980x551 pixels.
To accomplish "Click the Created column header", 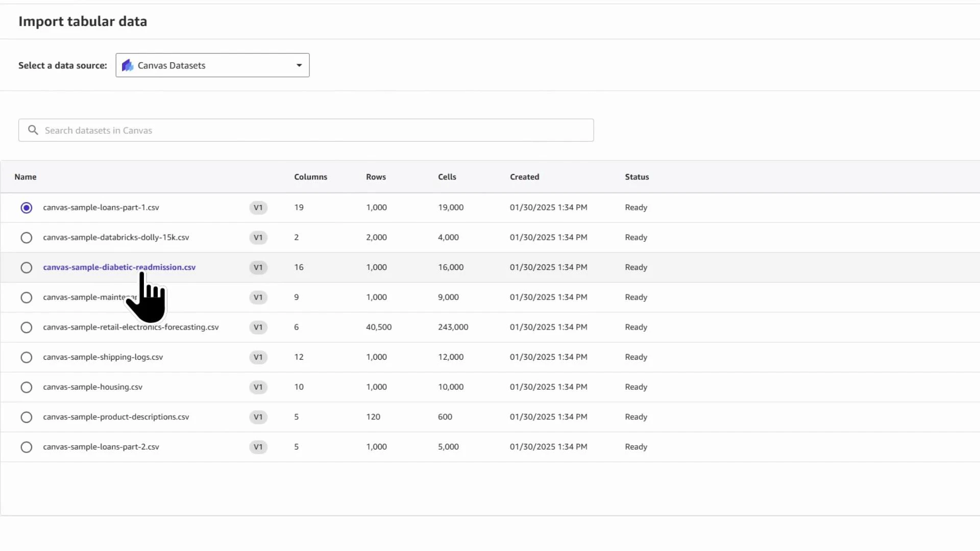I will pos(524,177).
